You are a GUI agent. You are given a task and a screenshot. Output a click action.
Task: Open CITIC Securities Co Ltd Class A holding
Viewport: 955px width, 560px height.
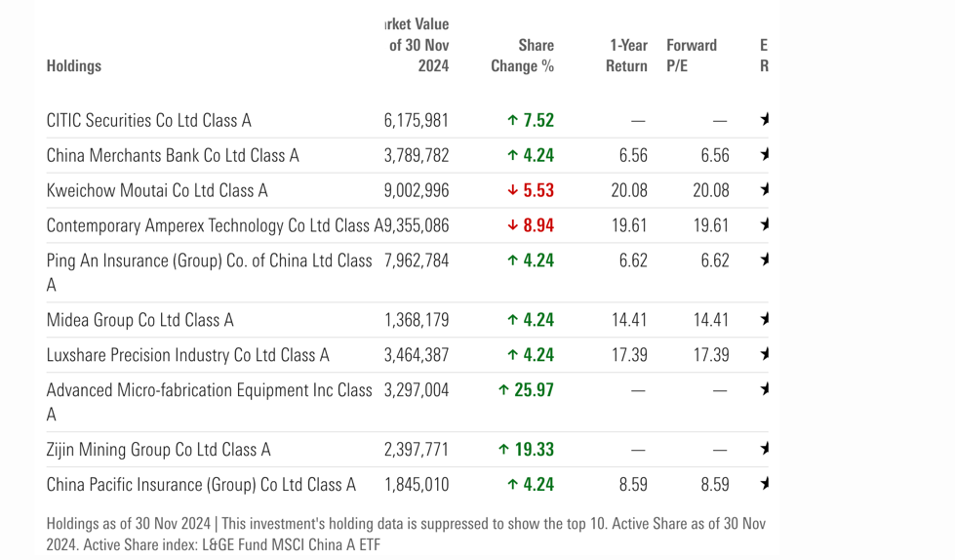[x=149, y=121]
